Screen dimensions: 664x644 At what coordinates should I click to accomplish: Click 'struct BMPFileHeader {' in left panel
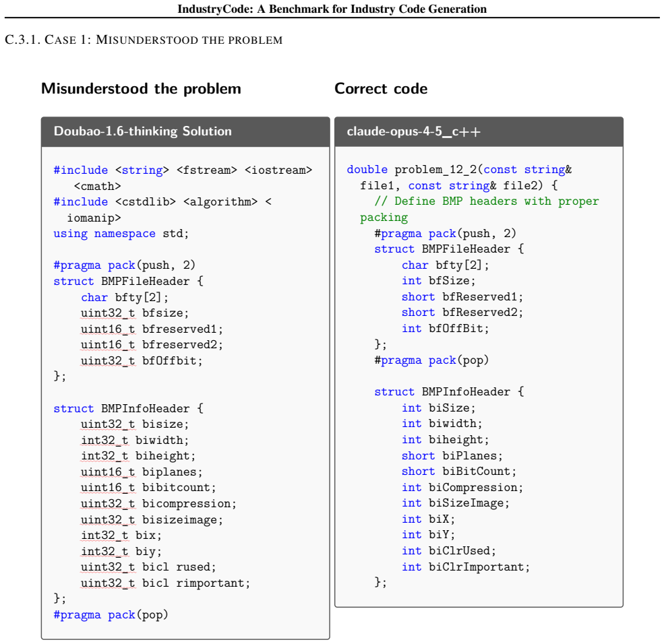pos(128,282)
